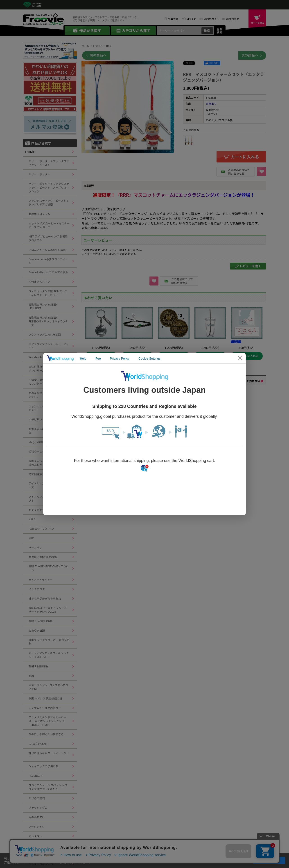Expand the フロムアイドル GOODS STORE sidebar item
Viewport: 289px width, 868px height.
click(x=50, y=250)
